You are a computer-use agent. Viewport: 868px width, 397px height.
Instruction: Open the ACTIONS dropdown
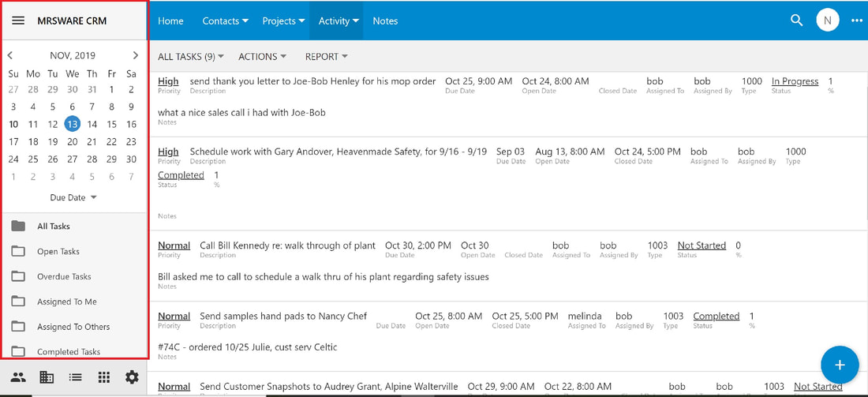(x=263, y=57)
